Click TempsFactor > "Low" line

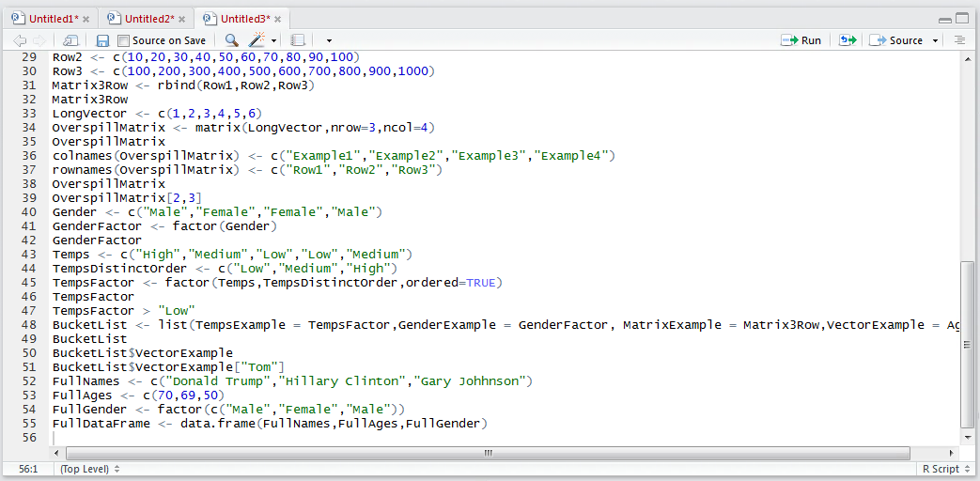coord(124,311)
